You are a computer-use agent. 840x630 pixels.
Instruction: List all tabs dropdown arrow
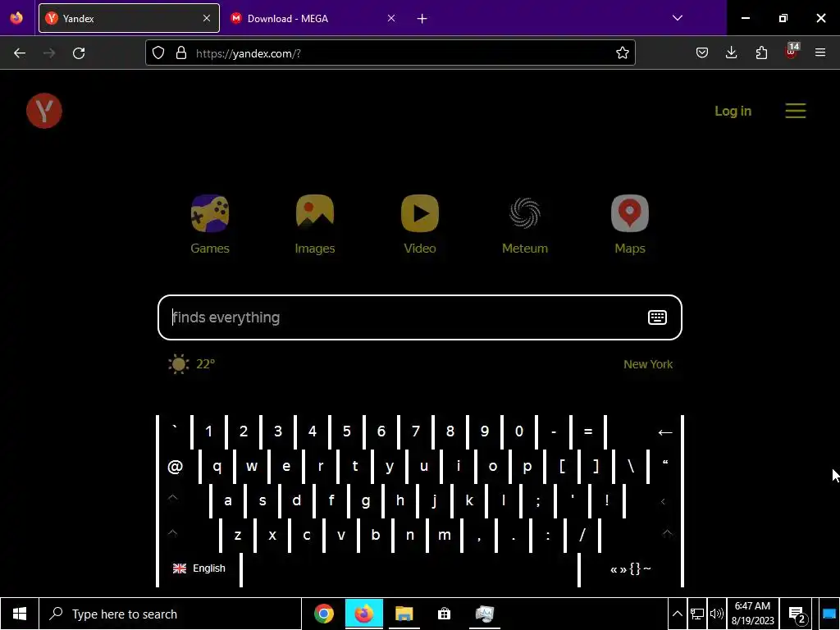click(x=677, y=18)
